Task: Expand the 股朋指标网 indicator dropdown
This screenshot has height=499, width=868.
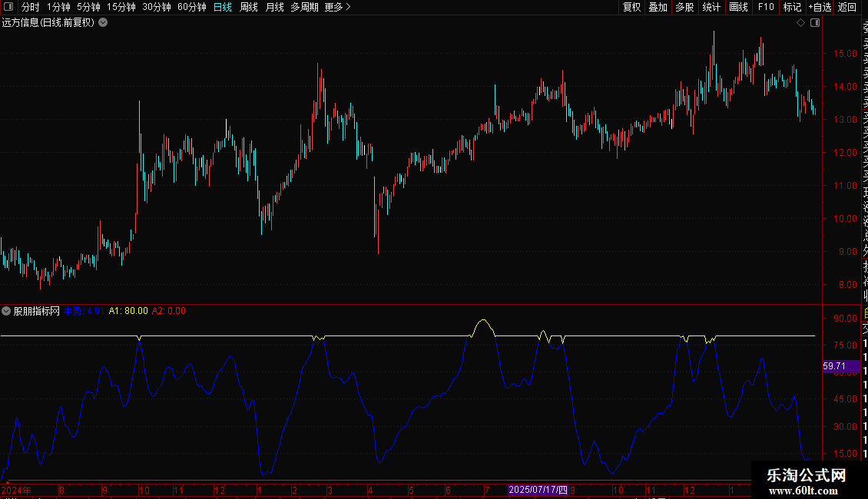Action: click(6, 311)
